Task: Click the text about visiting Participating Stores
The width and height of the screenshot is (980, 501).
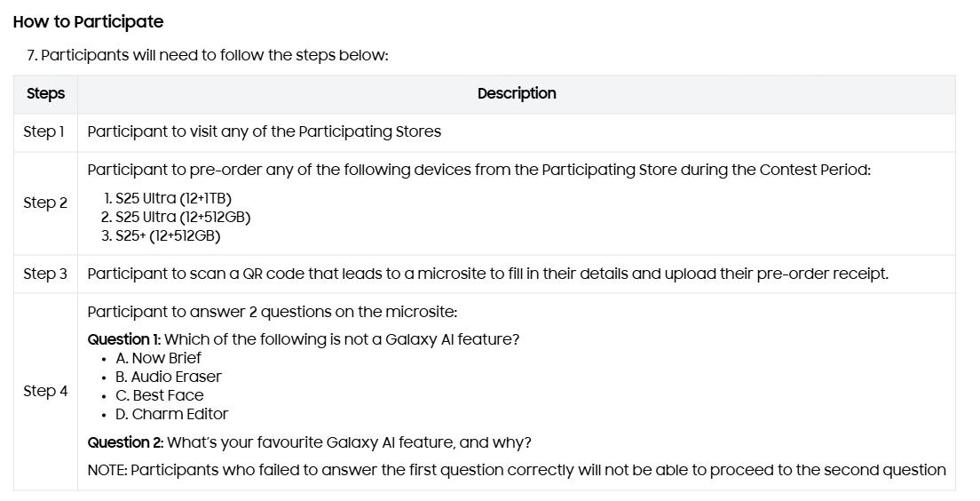Action: coord(264,132)
